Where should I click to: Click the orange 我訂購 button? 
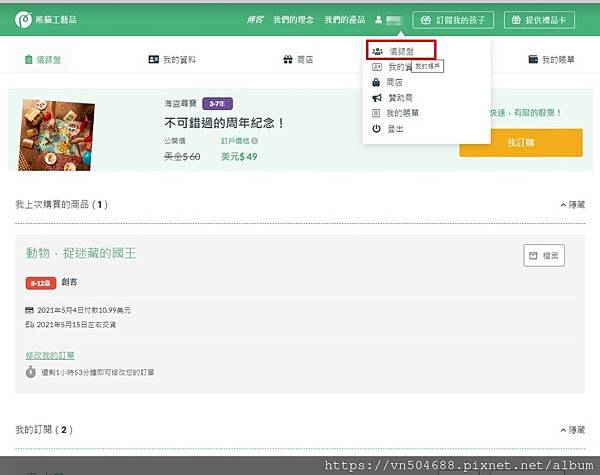click(x=521, y=143)
